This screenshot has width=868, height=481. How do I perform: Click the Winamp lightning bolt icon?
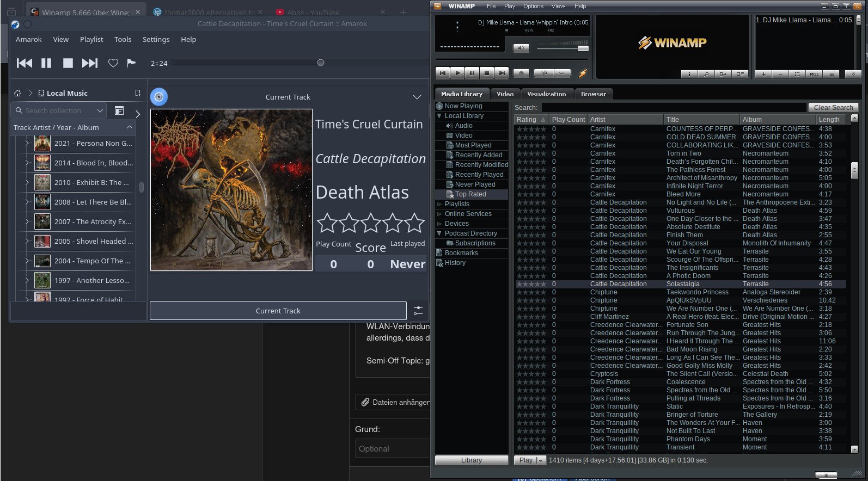tap(583, 73)
